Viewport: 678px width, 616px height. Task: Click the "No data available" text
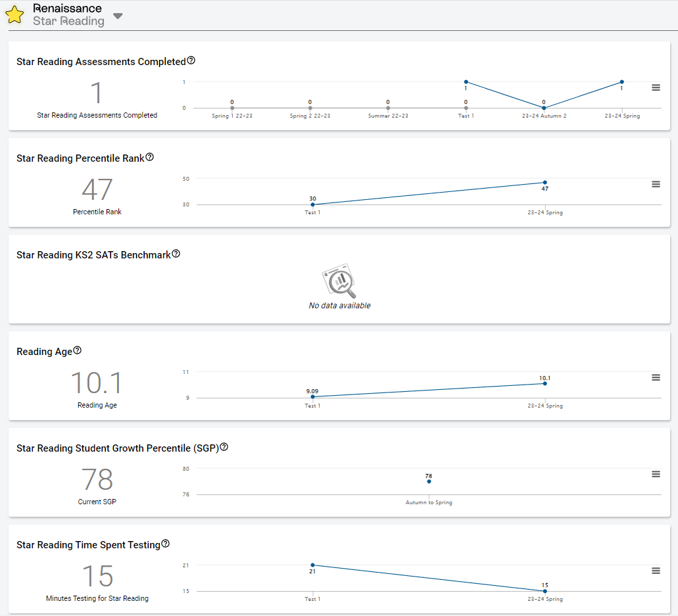(339, 306)
